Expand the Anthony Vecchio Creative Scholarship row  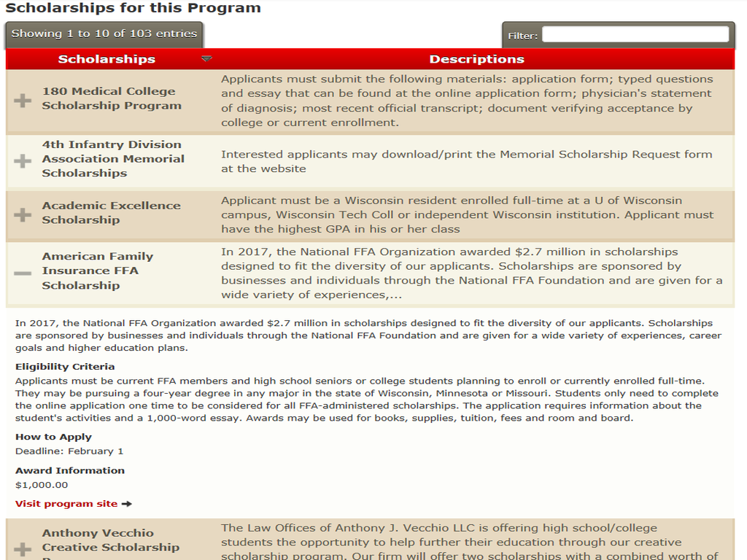[x=23, y=551]
